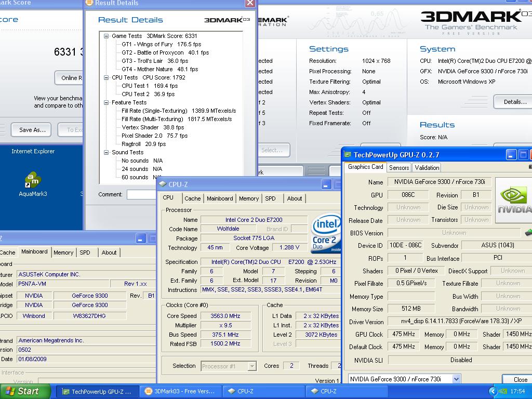This screenshot has width=532, height=399.
Task: Open the Validation tab in GPU-Z
Action: click(427, 168)
